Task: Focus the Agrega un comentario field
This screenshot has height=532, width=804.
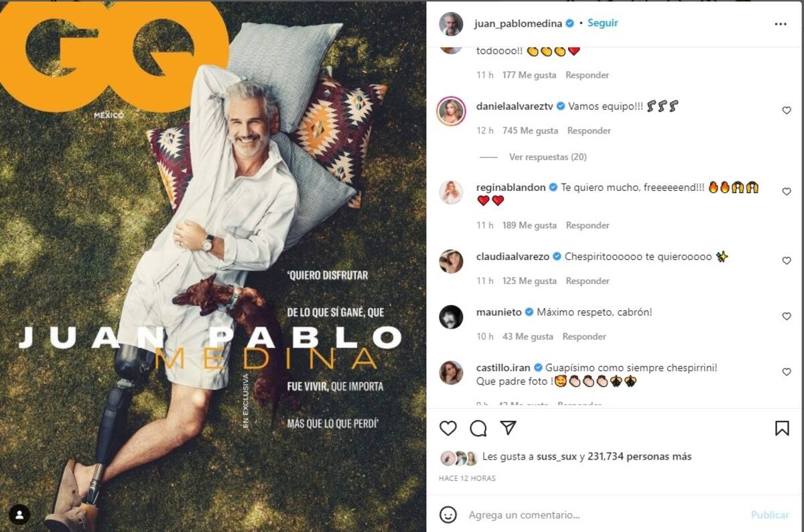Action: point(606,515)
